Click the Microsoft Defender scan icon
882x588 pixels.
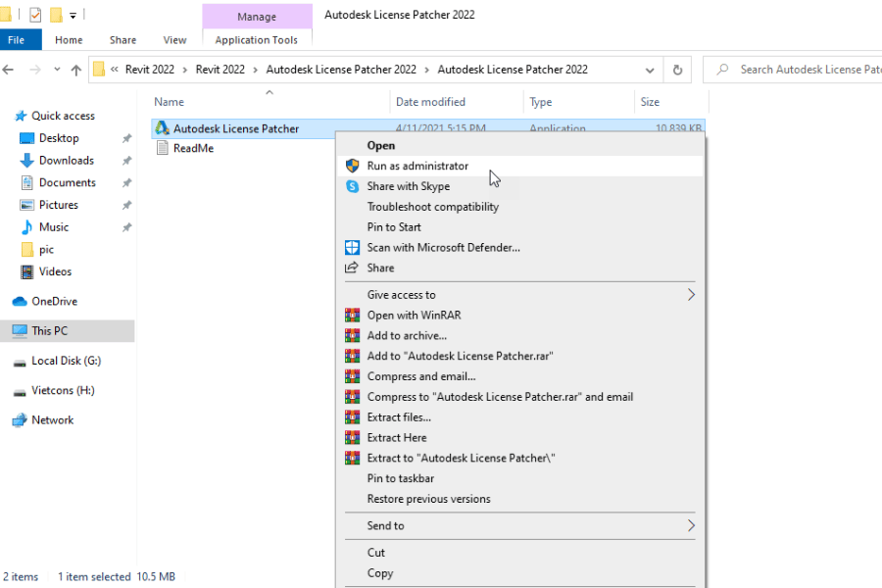[x=353, y=247]
